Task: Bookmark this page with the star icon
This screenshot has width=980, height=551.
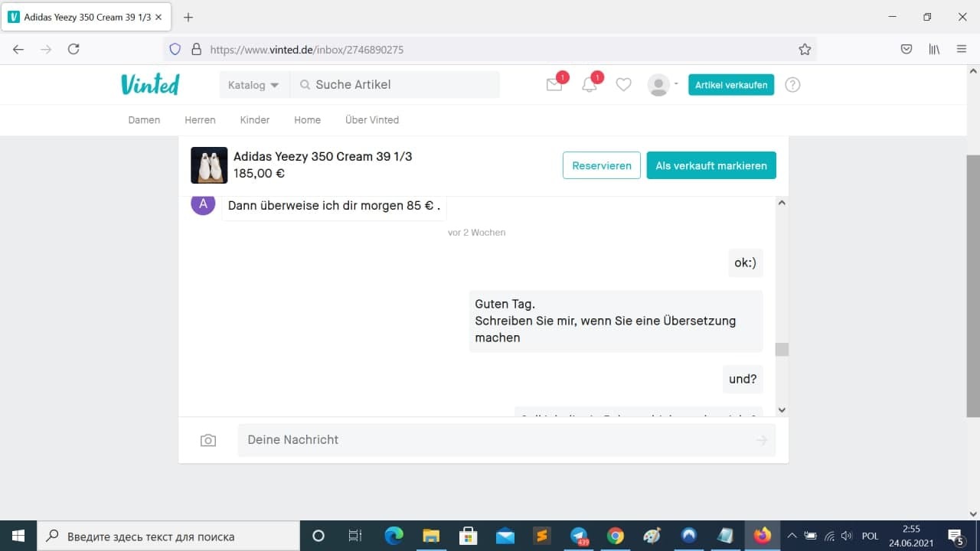Action: (805, 49)
